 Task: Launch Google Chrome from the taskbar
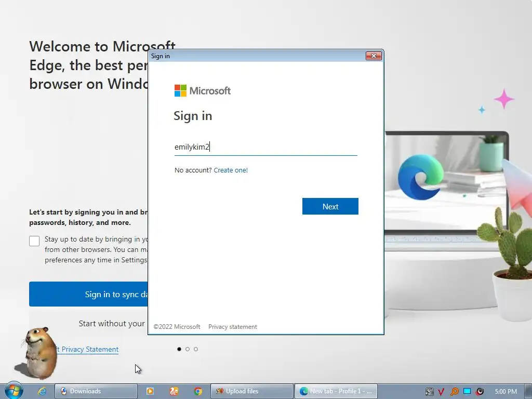click(x=198, y=391)
